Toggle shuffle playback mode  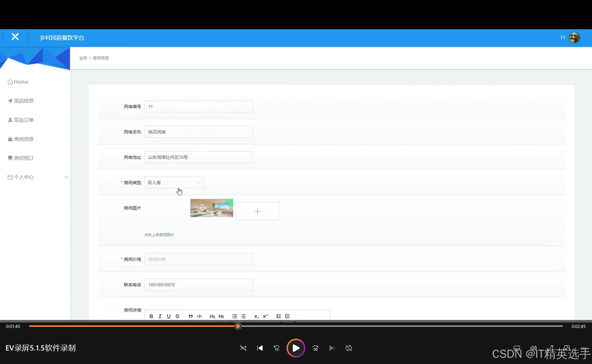pyautogui.click(x=243, y=348)
